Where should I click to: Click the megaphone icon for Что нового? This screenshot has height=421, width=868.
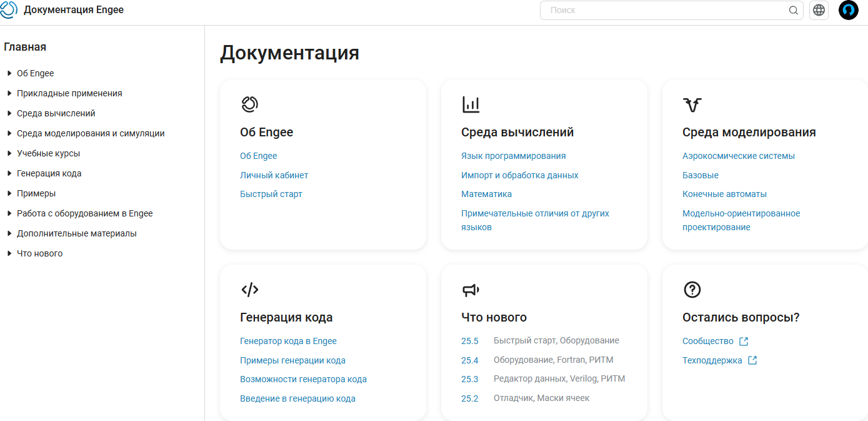pyautogui.click(x=471, y=290)
